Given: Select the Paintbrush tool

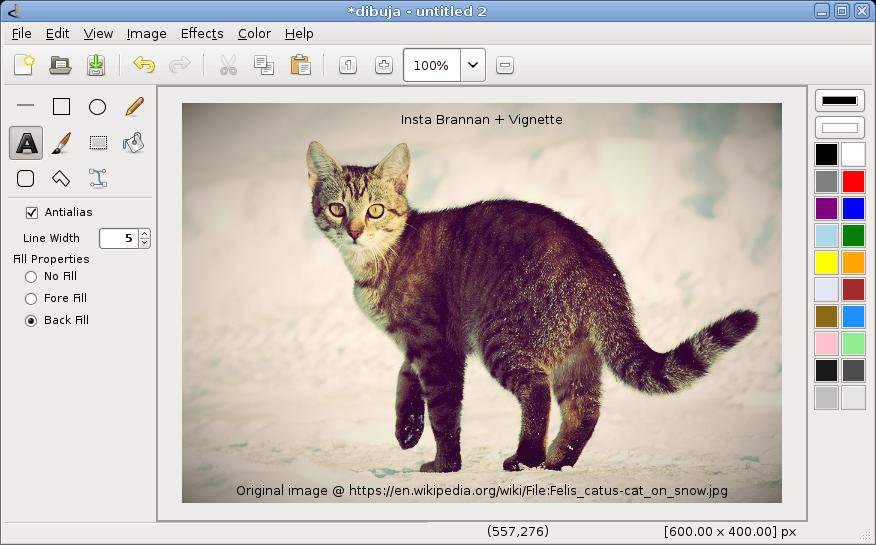Looking at the screenshot, I should coord(61,143).
